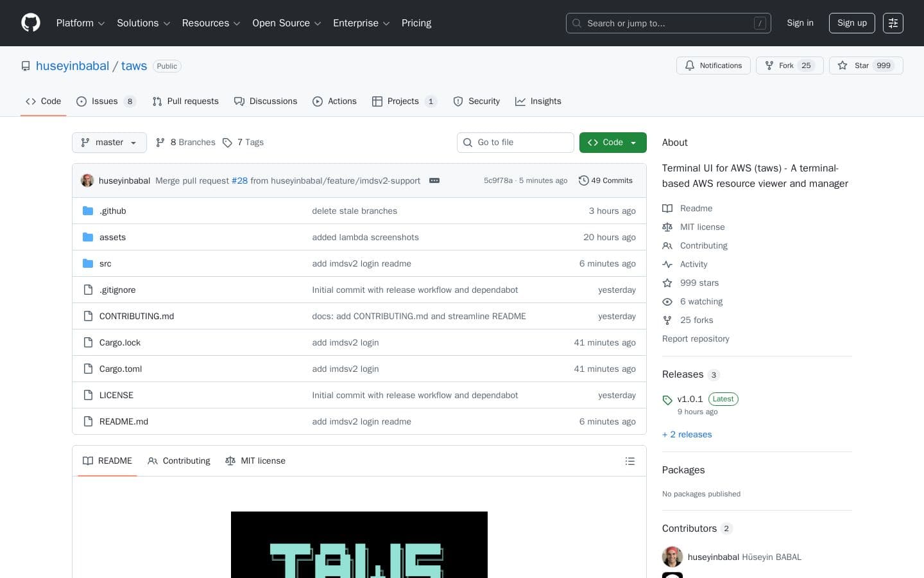Screen dimensions: 924x578
Task: Click the command palette icon top right
Action: (893, 23)
